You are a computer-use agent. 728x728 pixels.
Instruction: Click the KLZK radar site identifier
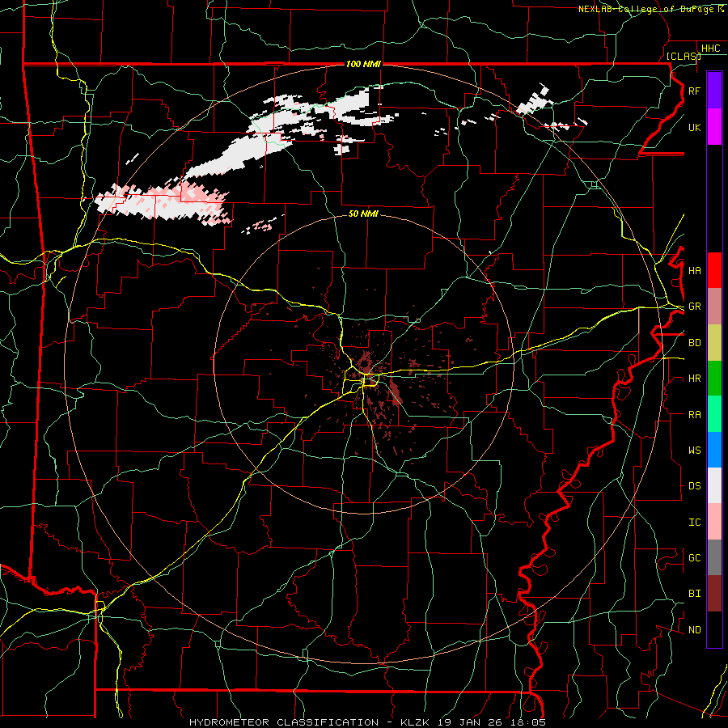[x=417, y=722]
